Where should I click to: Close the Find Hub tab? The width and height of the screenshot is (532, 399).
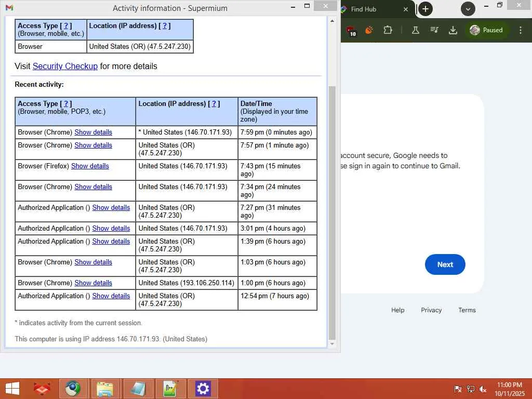coord(405,9)
